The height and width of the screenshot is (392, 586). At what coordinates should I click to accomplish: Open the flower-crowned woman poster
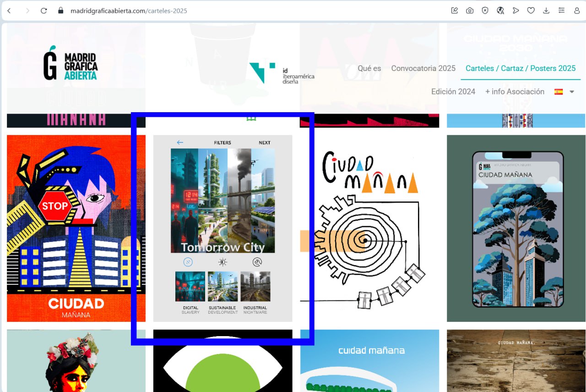pos(76,361)
